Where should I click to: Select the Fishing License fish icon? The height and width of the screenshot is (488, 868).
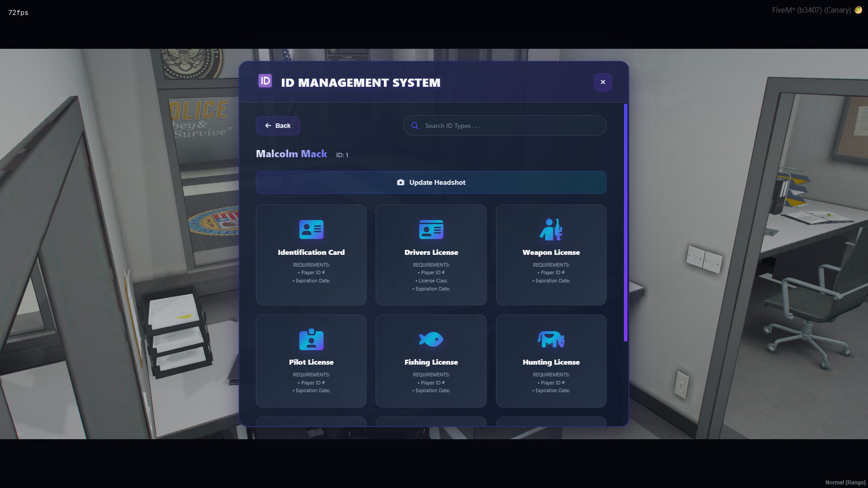pyautogui.click(x=431, y=339)
